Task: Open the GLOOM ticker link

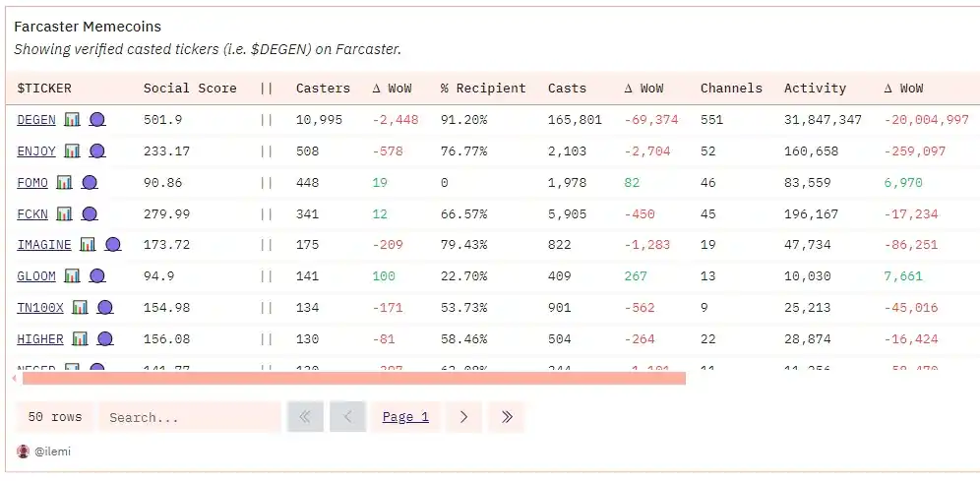Action: 36,276
